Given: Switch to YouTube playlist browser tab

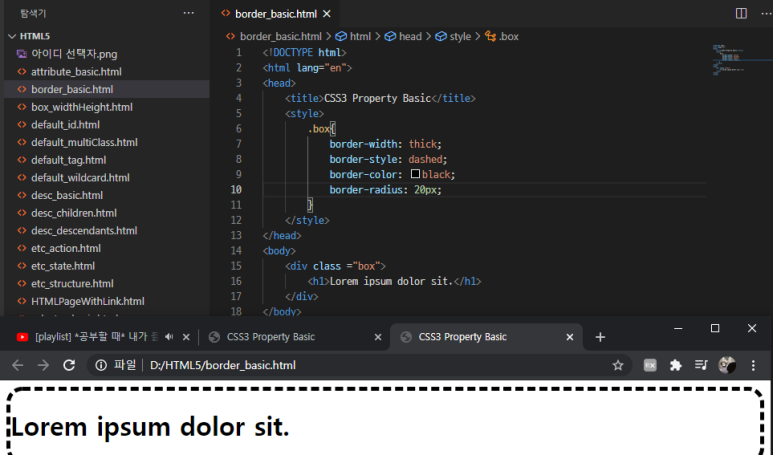Looking at the screenshot, I should coord(96,337).
